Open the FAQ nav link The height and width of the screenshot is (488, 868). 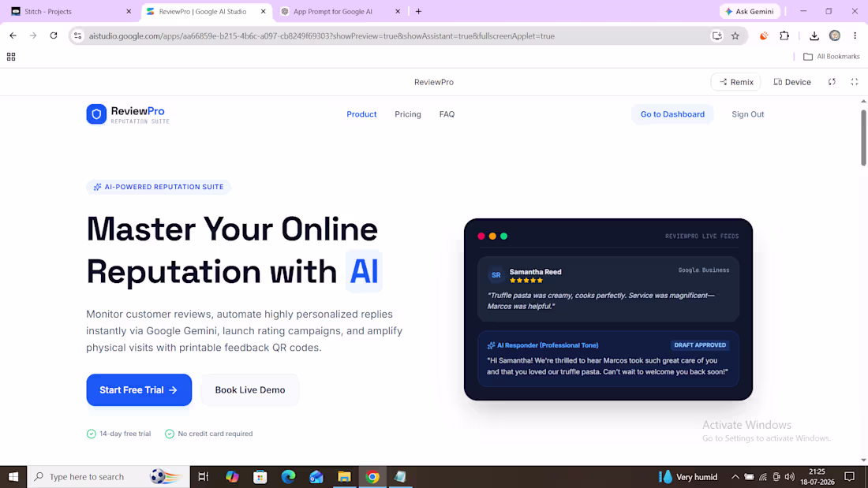click(x=447, y=114)
